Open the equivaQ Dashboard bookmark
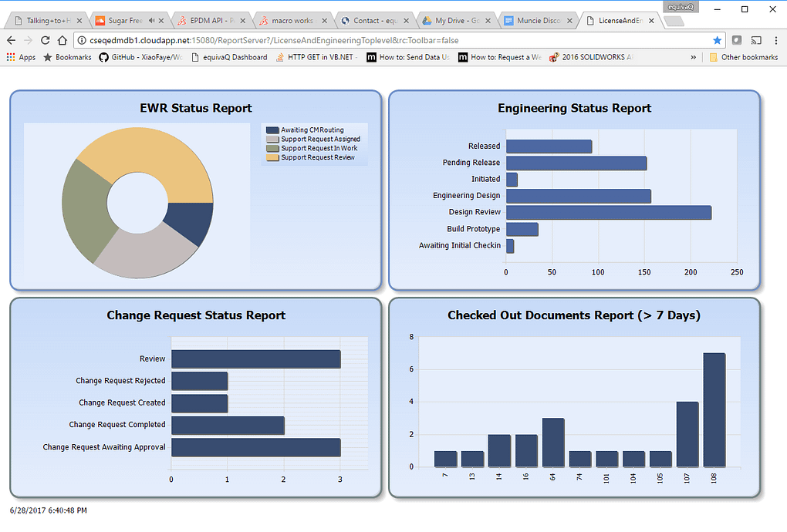Image resolution: width=787 pixels, height=532 pixels. tap(229, 57)
